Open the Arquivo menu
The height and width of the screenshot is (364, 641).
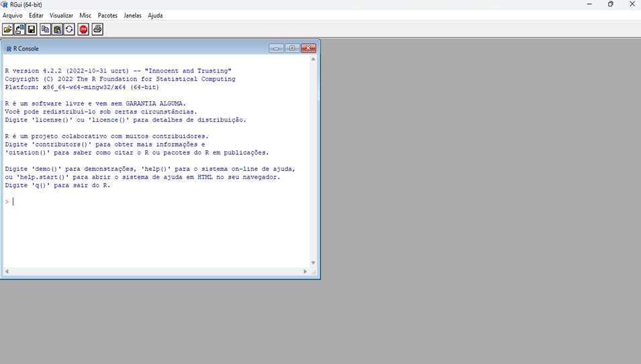[12, 15]
